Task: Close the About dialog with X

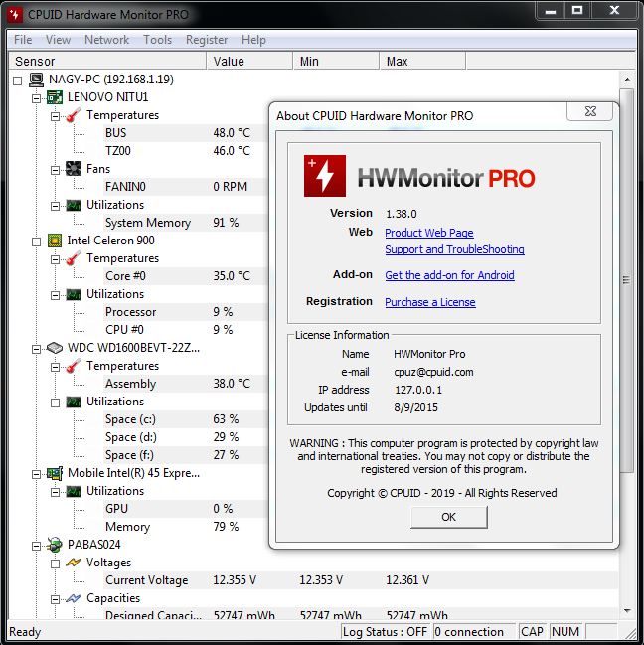Action: [x=590, y=111]
